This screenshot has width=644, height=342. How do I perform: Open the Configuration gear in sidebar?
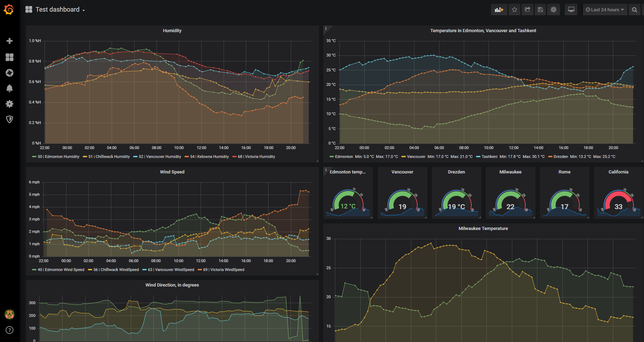(x=10, y=104)
